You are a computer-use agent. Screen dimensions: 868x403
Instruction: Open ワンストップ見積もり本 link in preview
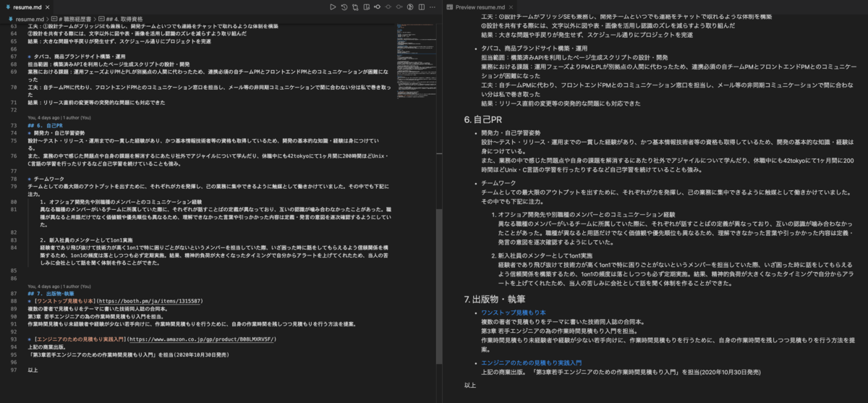pos(514,313)
